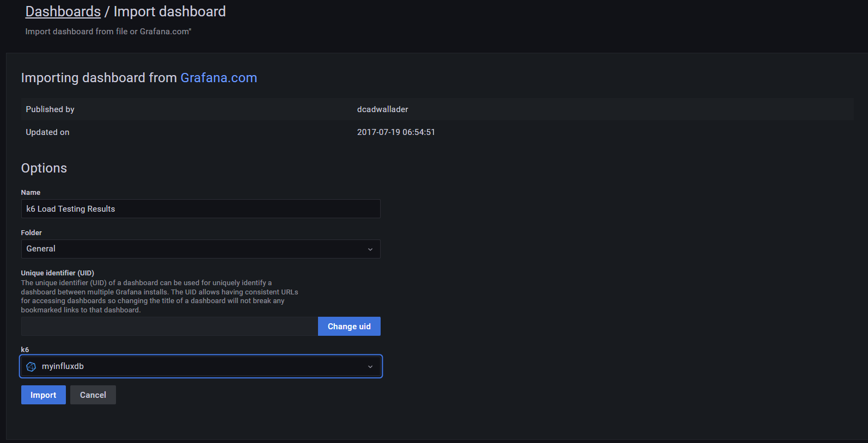Screen dimensions: 868x443
Task: Open the k6 data source dropdown myinfluxdb
Action: [x=200, y=366]
